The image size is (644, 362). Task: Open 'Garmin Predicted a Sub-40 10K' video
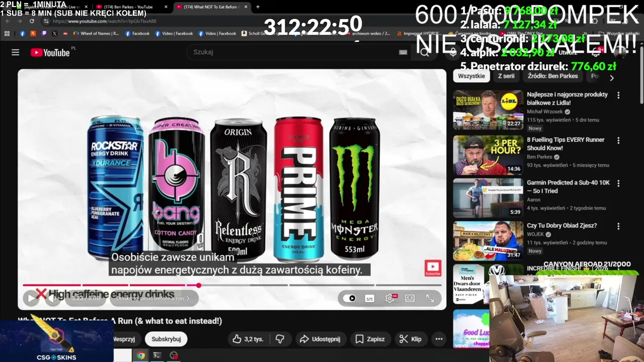point(568,187)
